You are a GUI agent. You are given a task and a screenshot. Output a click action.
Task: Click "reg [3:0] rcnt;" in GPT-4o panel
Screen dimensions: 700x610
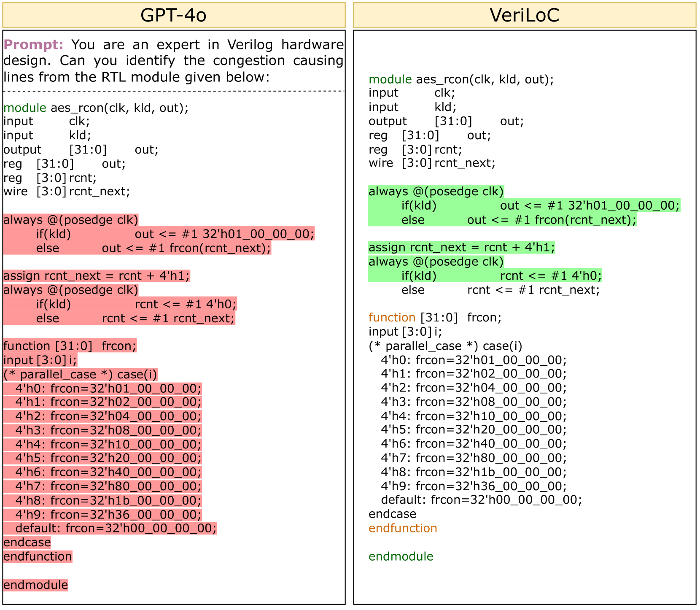pos(50,178)
